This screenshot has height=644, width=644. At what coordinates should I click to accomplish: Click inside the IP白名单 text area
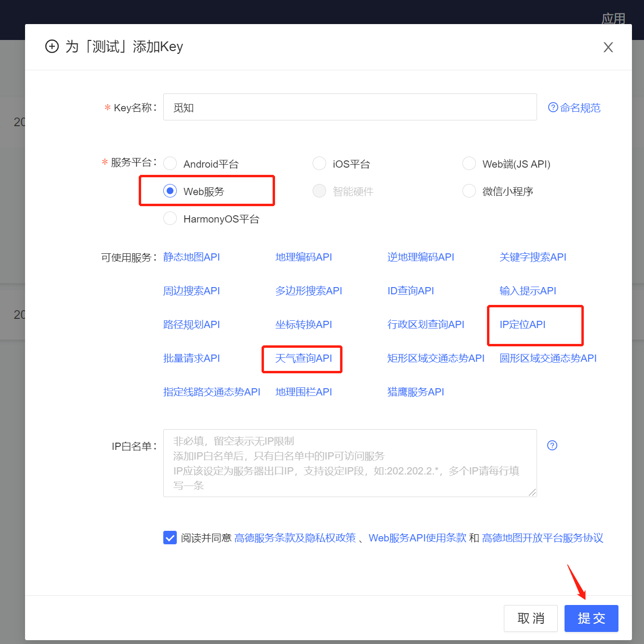(350, 463)
